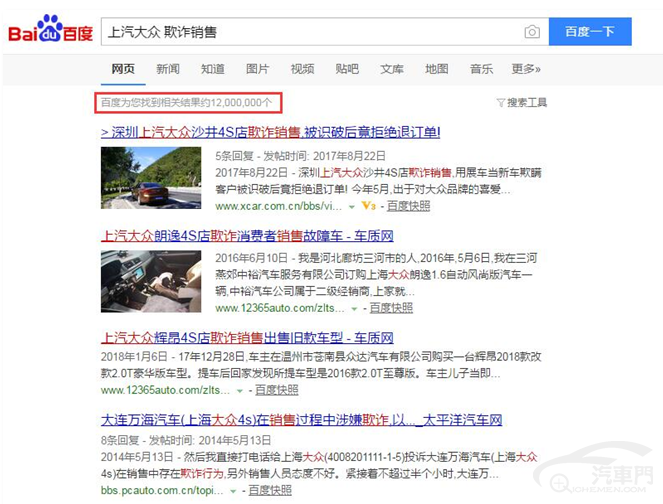Viewport: 663px width, 504px height.
Task: Select the 网页 tab
Action: pyautogui.click(x=123, y=69)
